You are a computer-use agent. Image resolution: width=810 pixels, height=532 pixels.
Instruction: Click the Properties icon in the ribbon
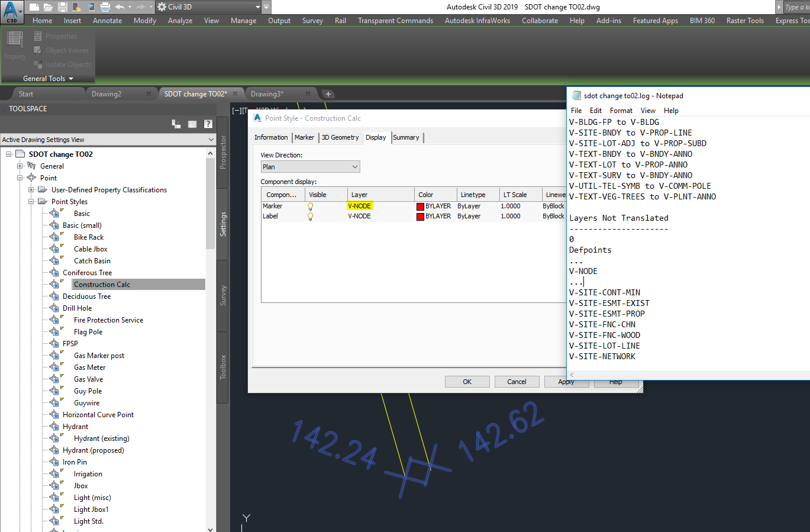click(x=38, y=36)
